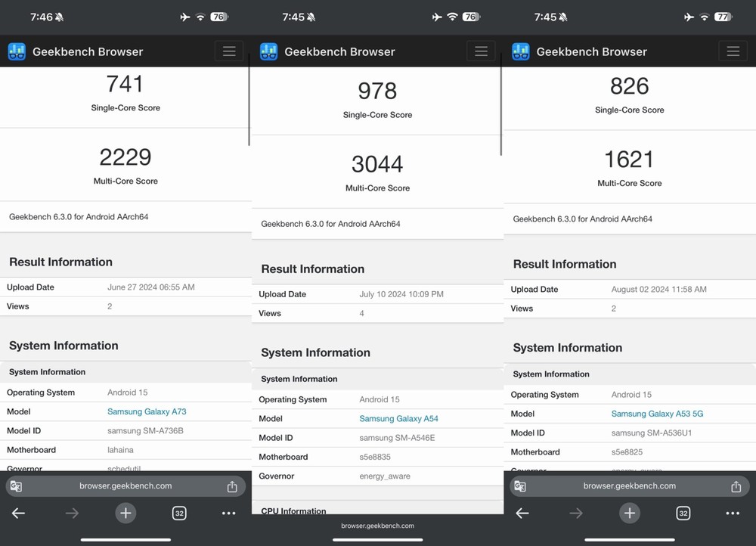Open the 32 tabs switcher on A73 screen
Screen dimensions: 756x546
pos(179,513)
